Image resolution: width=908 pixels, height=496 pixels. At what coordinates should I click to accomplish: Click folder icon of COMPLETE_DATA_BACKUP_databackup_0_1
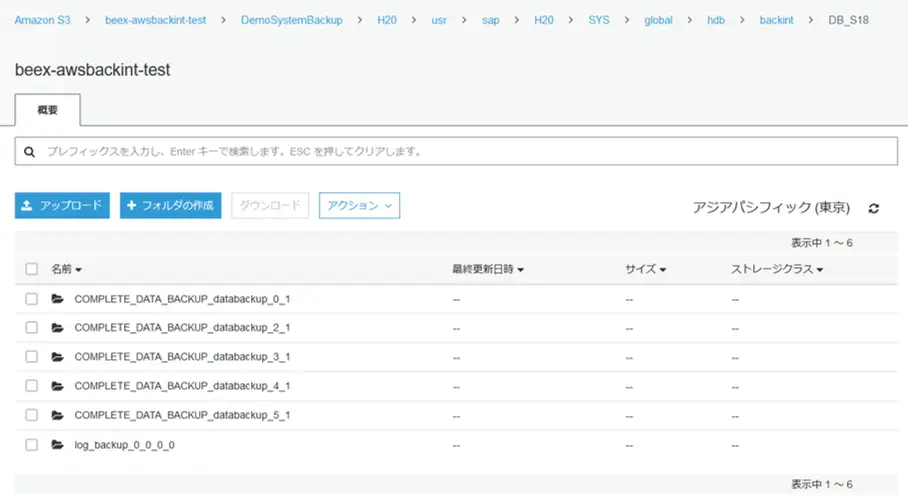click(x=57, y=299)
